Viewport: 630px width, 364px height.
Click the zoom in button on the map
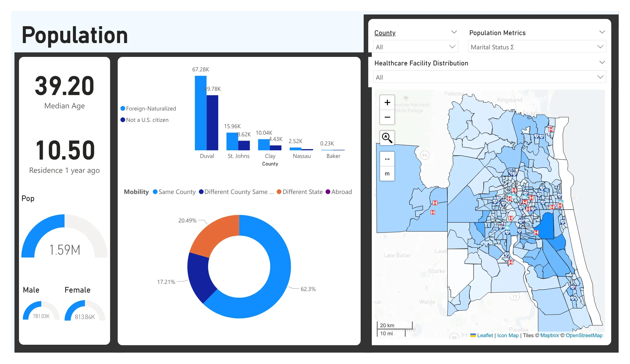point(387,102)
